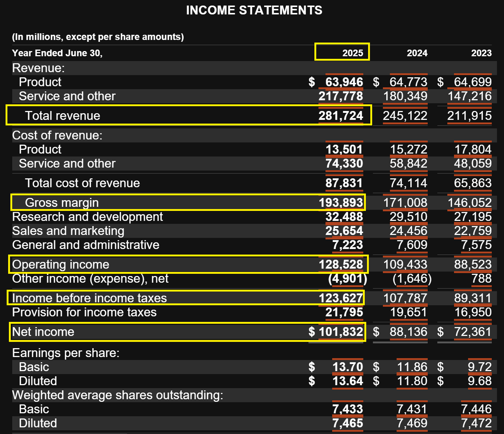The height and width of the screenshot is (434, 504).
Task: Click the value 7,609
Action: [412, 245]
